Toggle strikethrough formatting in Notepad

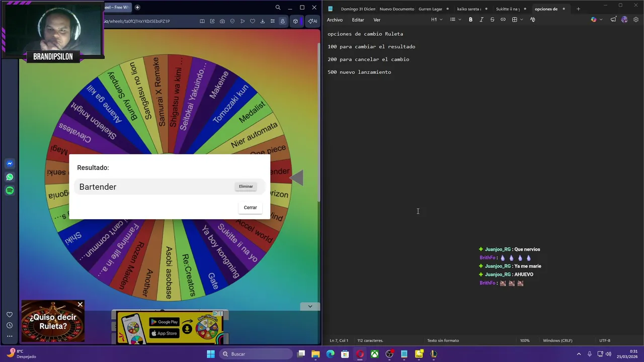[x=492, y=20]
